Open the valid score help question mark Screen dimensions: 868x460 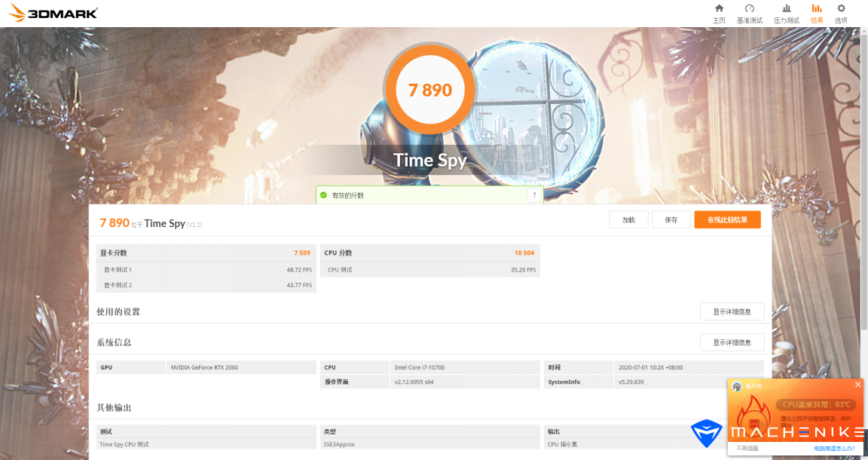click(534, 195)
